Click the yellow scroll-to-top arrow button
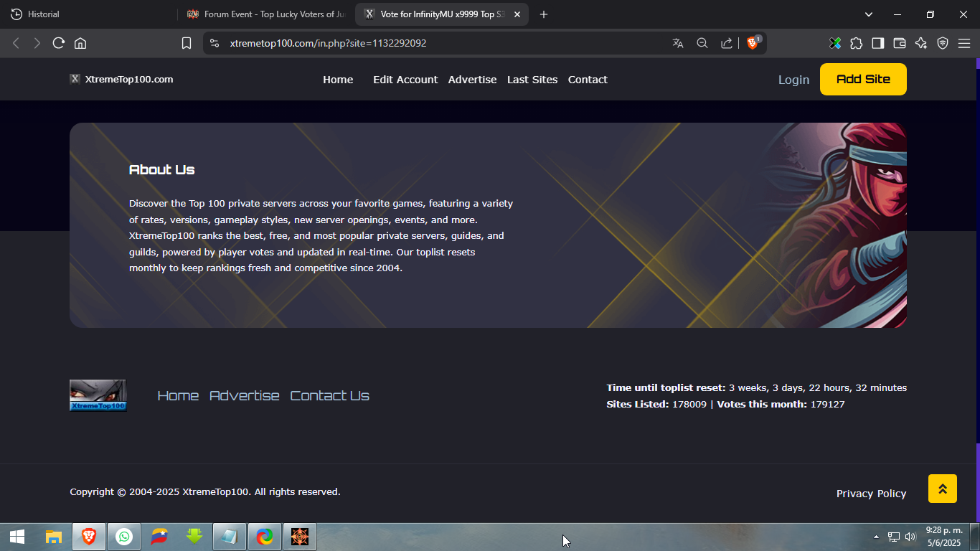Screen dimensions: 980x551 pos(943,489)
